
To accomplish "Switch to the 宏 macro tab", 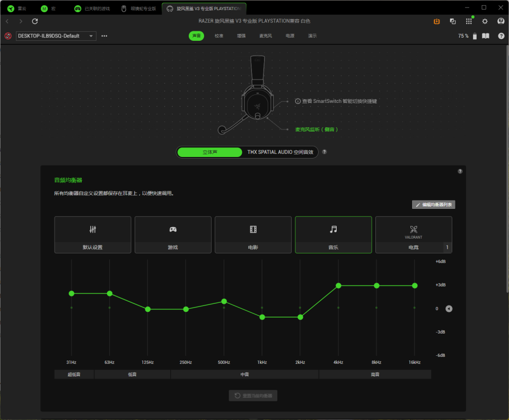I will pyautogui.click(x=48, y=8).
